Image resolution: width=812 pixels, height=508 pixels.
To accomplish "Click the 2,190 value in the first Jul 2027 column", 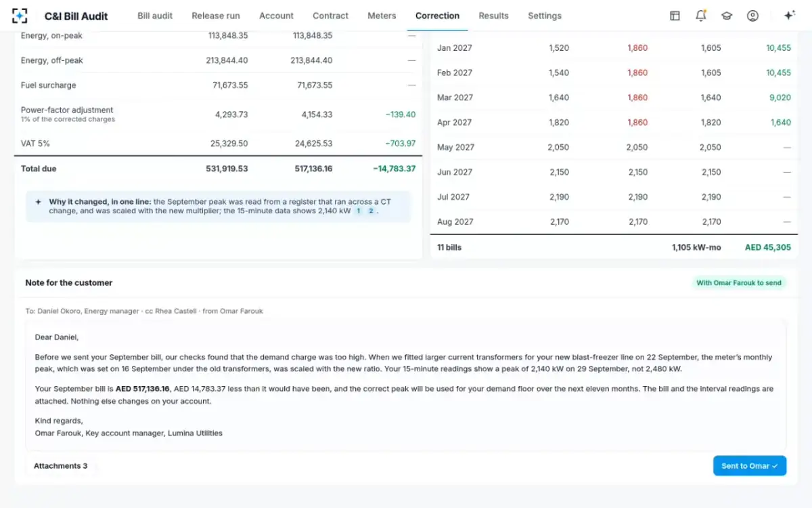I will tap(559, 197).
